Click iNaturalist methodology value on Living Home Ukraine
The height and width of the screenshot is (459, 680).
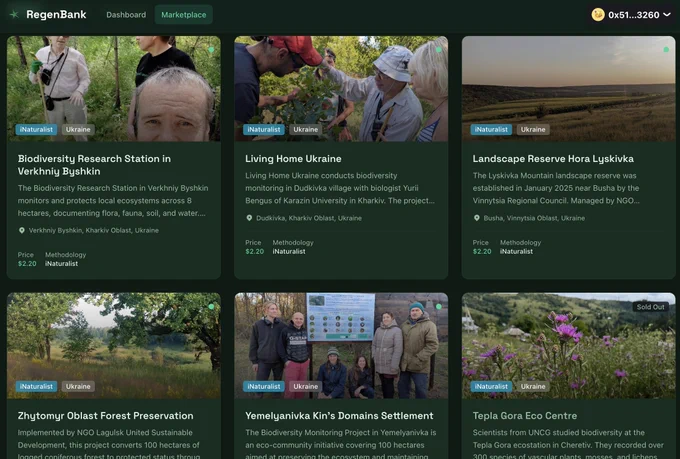(289, 251)
